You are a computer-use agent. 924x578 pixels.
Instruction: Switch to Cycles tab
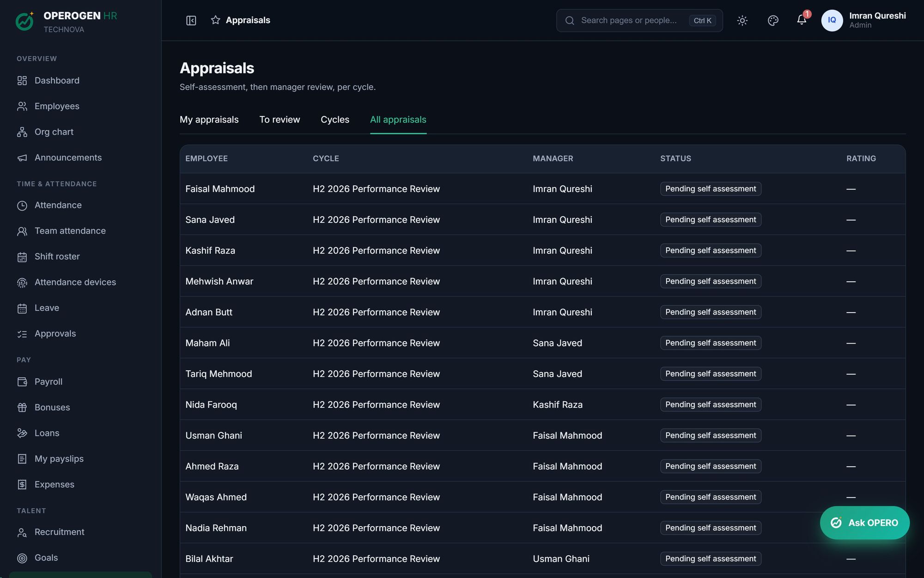pos(335,120)
